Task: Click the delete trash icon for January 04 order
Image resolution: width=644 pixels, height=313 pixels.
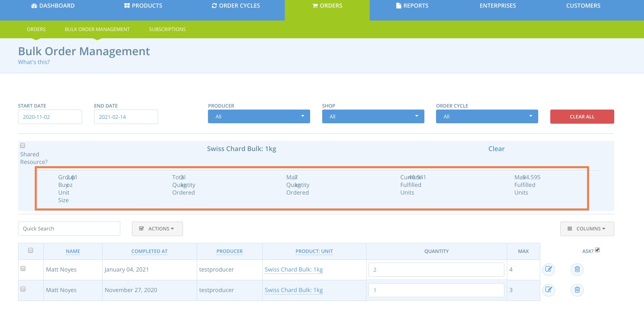Action: click(577, 269)
